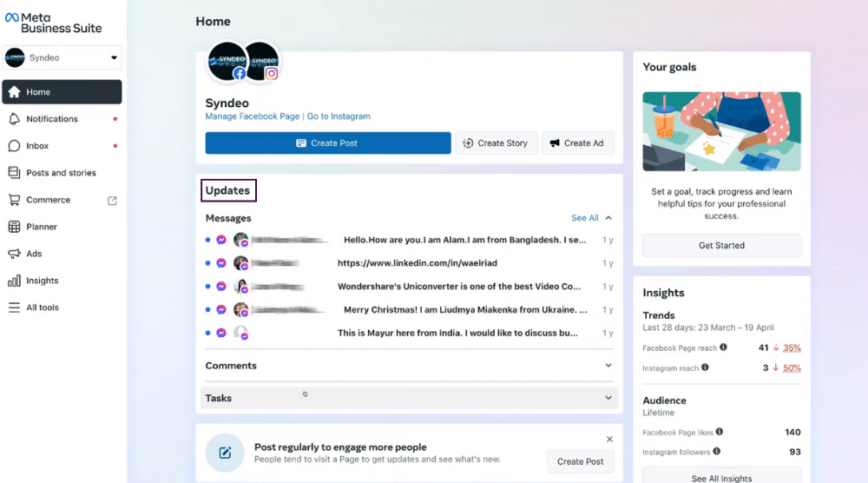Open the Syndeo account switcher dropdown
Viewport: 868px width, 483px height.
pyautogui.click(x=62, y=57)
